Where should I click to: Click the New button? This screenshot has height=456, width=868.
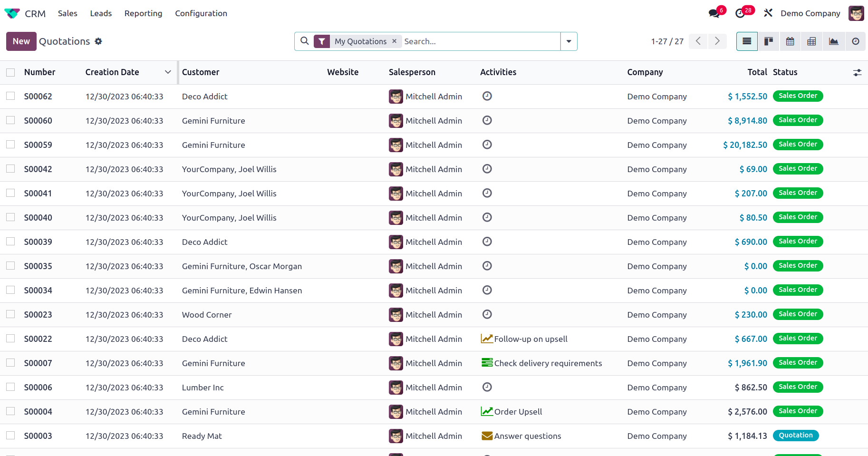point(21,41)
